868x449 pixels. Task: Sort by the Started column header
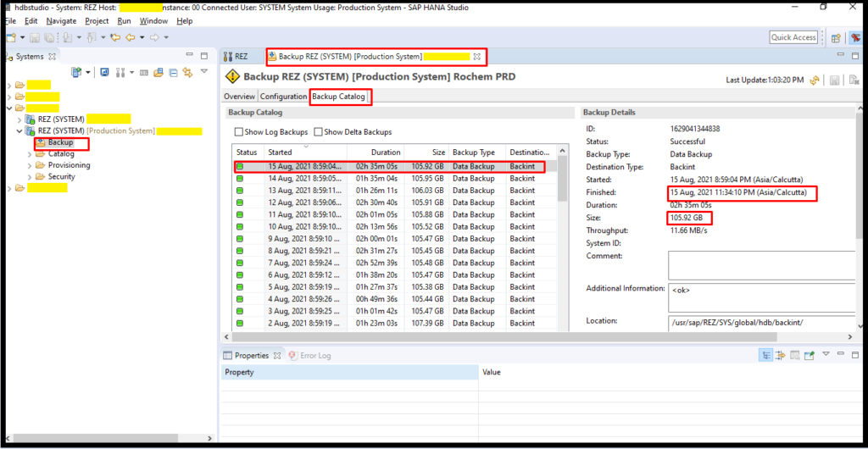[x=305, y=152]
